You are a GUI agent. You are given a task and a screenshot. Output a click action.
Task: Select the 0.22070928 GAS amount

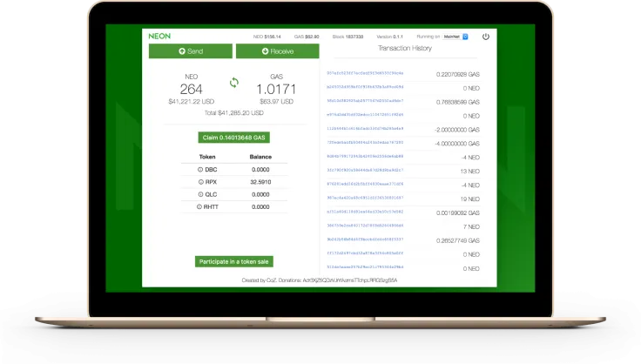tap(458, 74)
